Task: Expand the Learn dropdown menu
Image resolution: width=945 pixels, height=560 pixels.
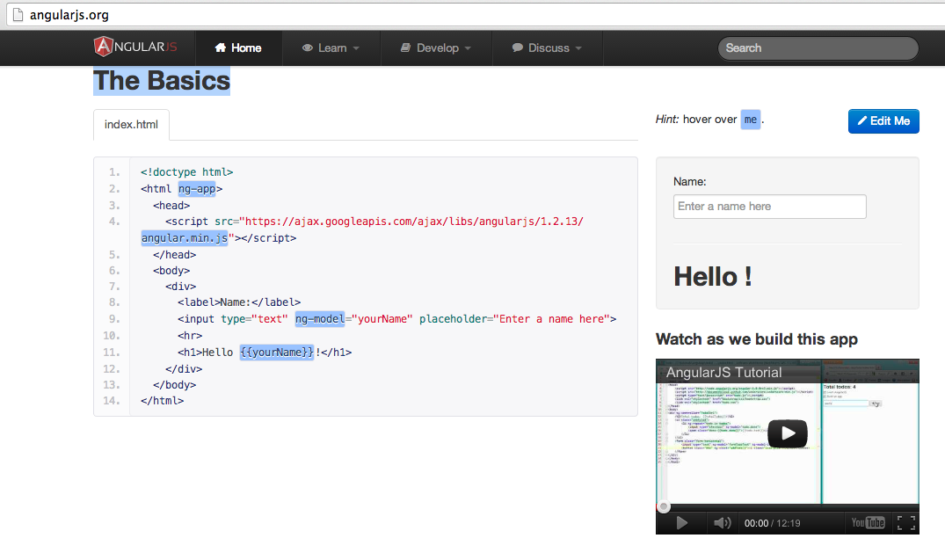Action: [331, 48]
